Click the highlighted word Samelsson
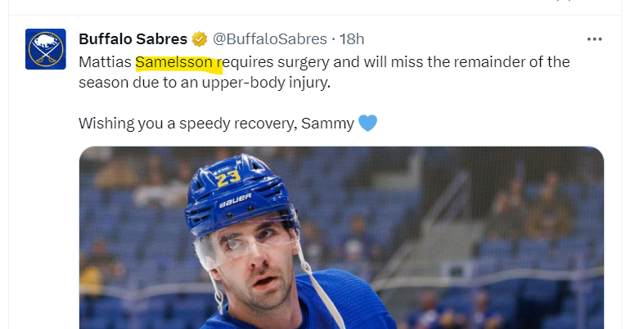Image resolution: width=644 pixels, height=329 pixels. tap(173, 62)
